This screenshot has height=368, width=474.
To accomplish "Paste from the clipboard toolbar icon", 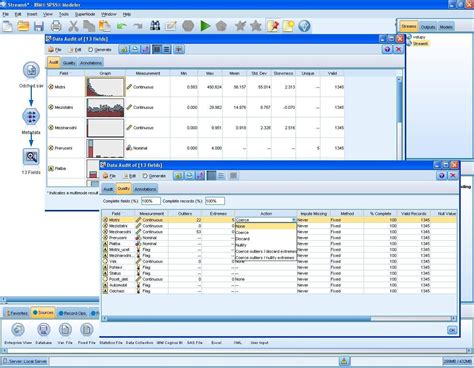I will [105, 26].
